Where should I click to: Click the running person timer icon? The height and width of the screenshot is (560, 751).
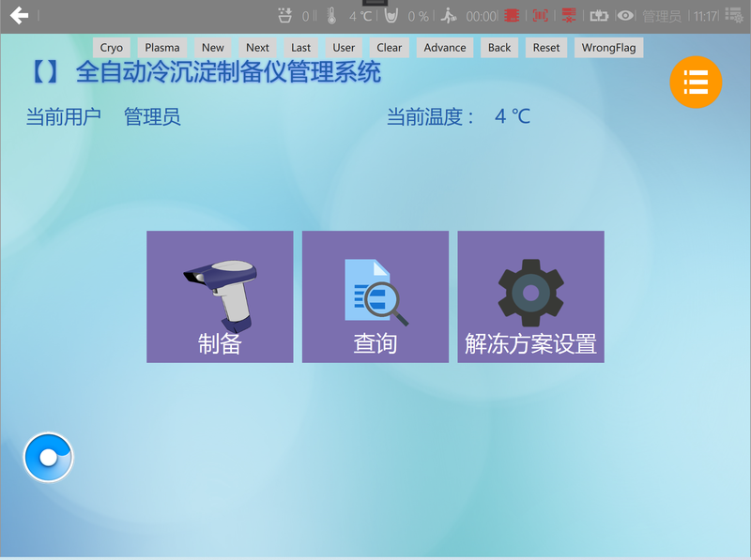(x=449, y=16)
